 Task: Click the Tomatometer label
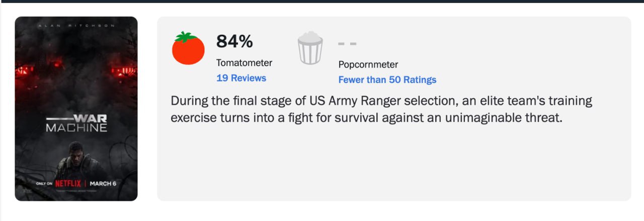[244, 63]
